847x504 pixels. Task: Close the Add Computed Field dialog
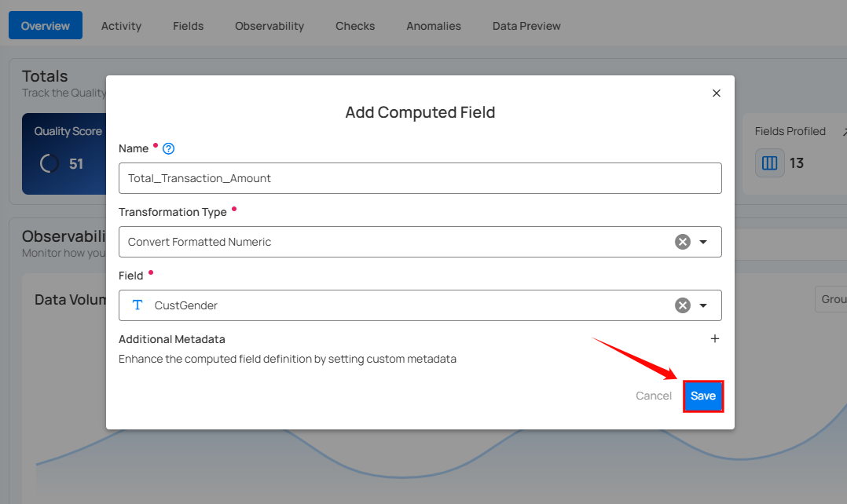pos(716,93)
